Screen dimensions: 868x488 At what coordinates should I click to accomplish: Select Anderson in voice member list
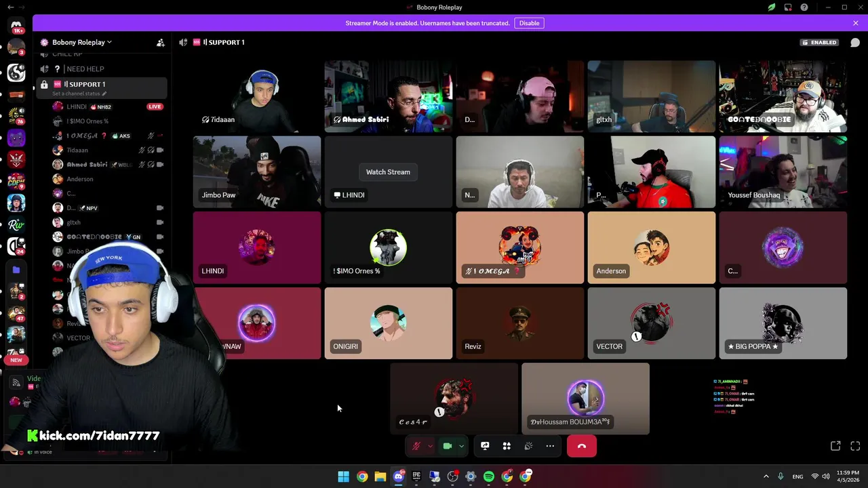108,179
